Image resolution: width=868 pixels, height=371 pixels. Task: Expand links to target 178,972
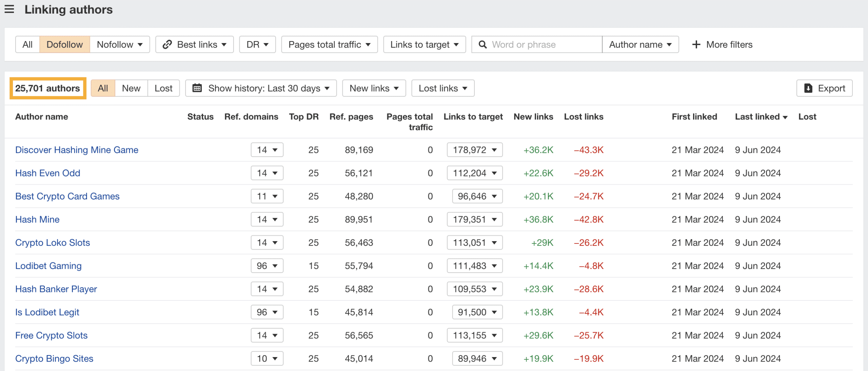tap(475, 150)
